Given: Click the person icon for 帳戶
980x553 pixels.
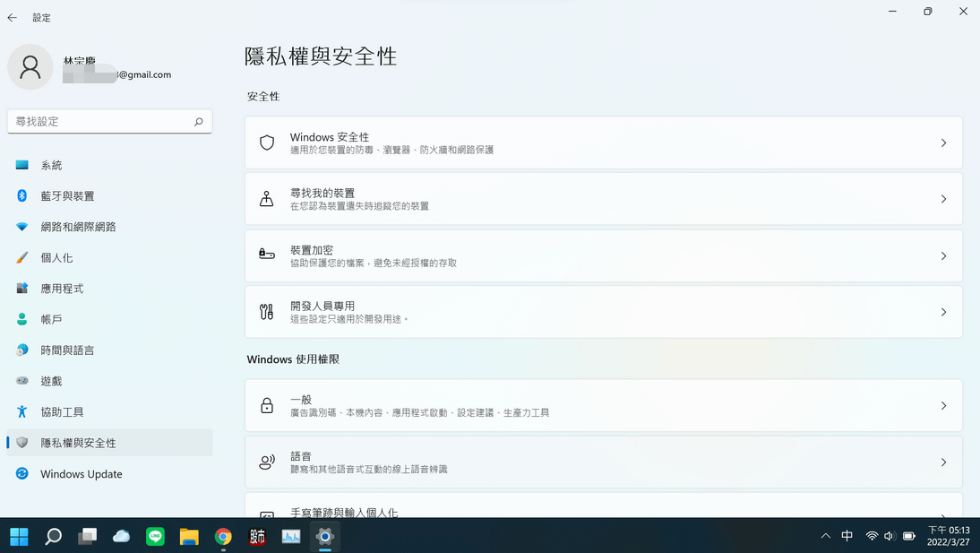Looking at the screenshot, I should pos(21,319).
